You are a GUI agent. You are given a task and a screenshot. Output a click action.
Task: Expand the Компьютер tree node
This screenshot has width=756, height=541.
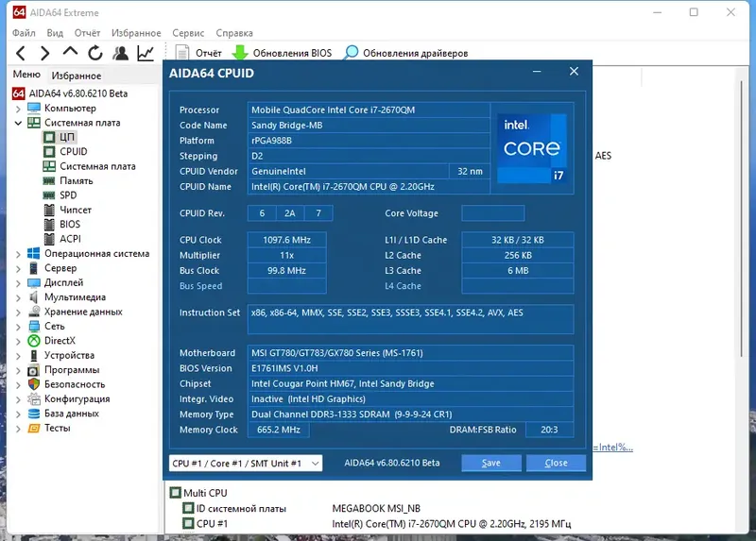tap(18, 109)
